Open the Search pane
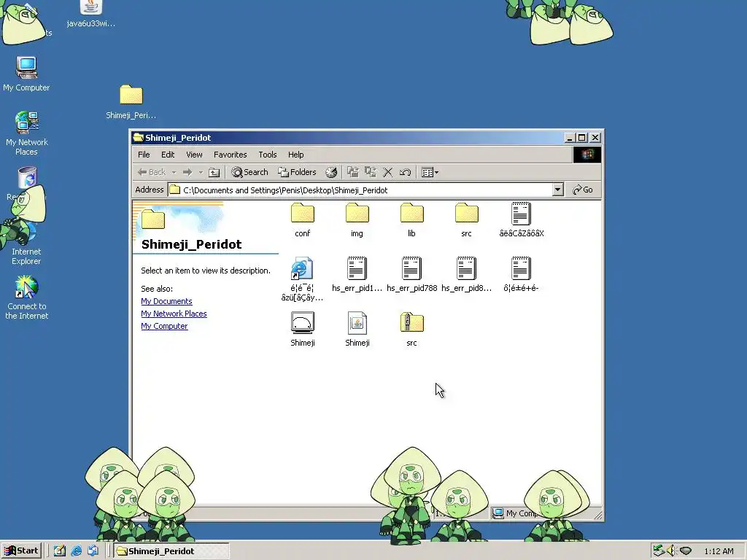Image resolution: width=747 pixels, height=560 pixels. (249, 172)
